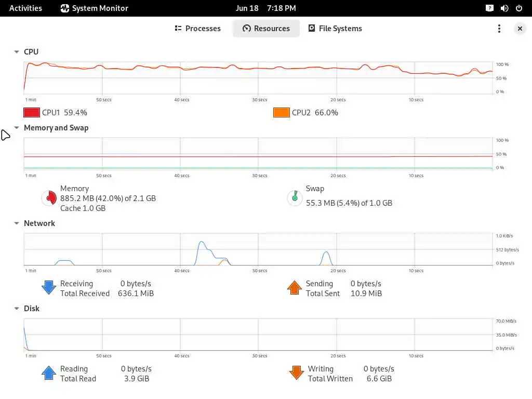Open the Activities overview
Image resolution: width=532 pixels, height=399 pixels.
[x=25, y=8]
